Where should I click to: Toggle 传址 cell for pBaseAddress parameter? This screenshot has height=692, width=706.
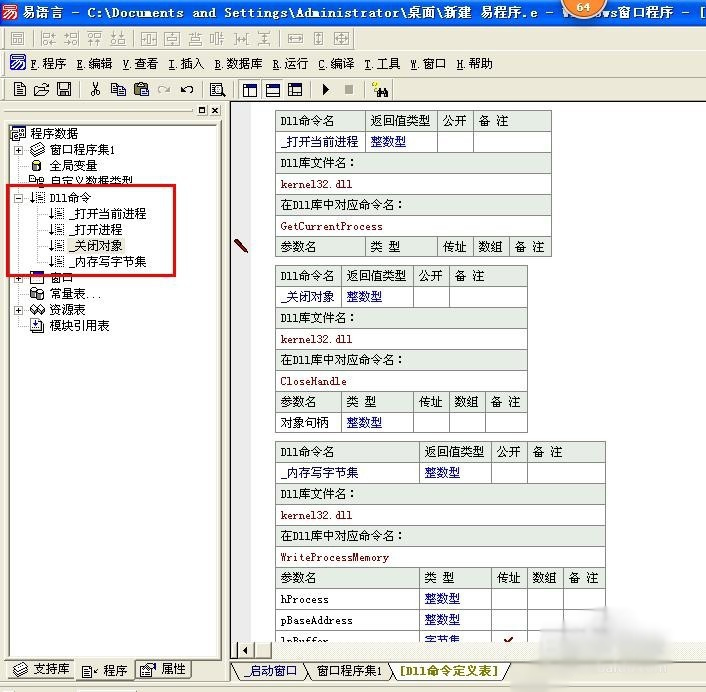[x=509, y=620]
